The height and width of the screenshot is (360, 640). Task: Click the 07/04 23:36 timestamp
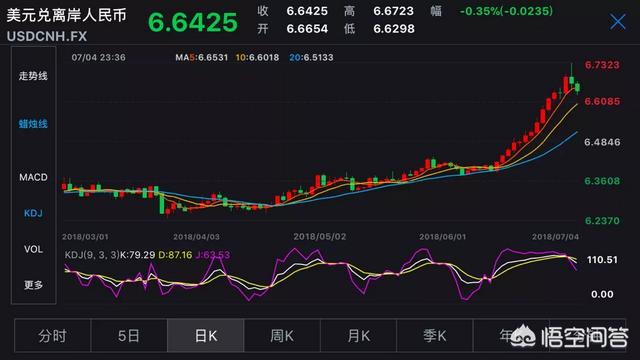click(x=98, y=58)
